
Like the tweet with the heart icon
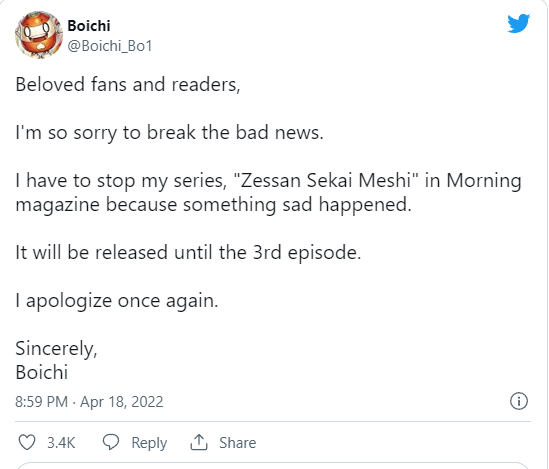(x=27, y=442)
